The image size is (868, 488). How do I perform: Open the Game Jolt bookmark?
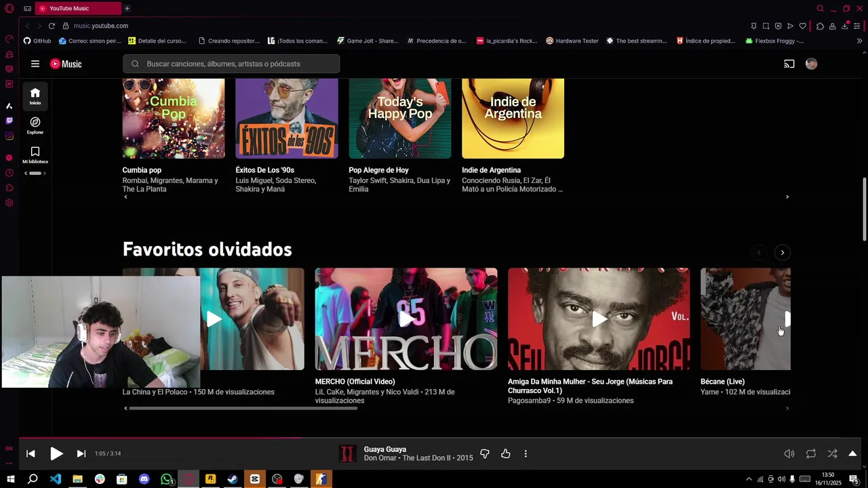(368, 41)
